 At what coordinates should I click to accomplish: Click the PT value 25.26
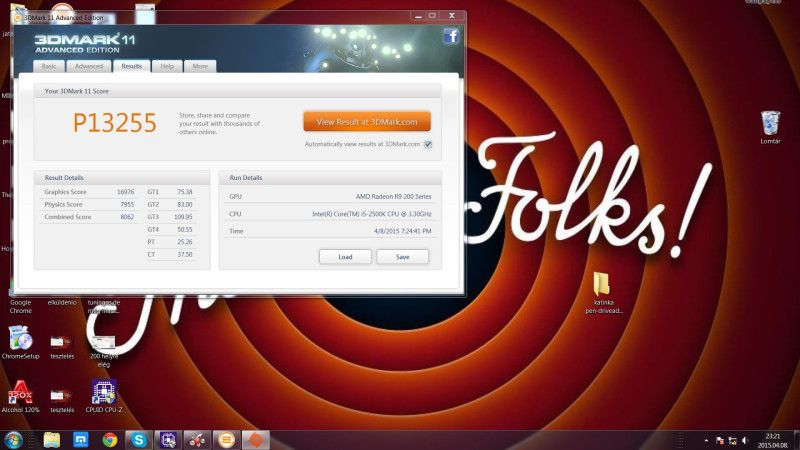pyautogui.click(x=185, y=242)
